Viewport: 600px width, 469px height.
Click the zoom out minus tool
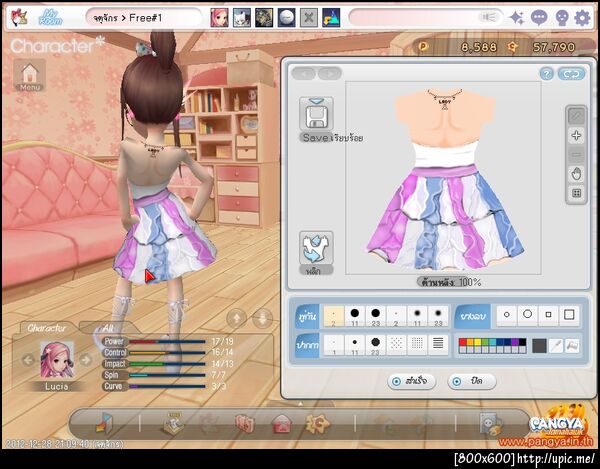coord(576,155)
